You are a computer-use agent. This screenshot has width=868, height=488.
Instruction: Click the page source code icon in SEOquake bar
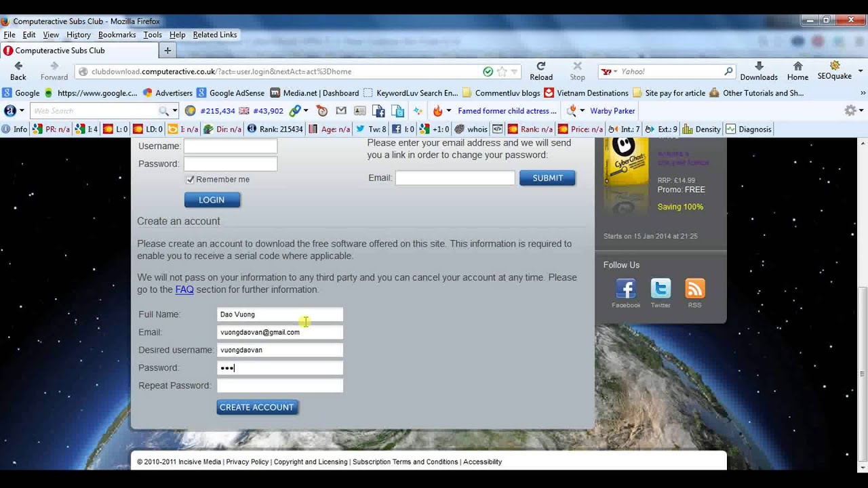pyautogui.click(x=497, y=129)
